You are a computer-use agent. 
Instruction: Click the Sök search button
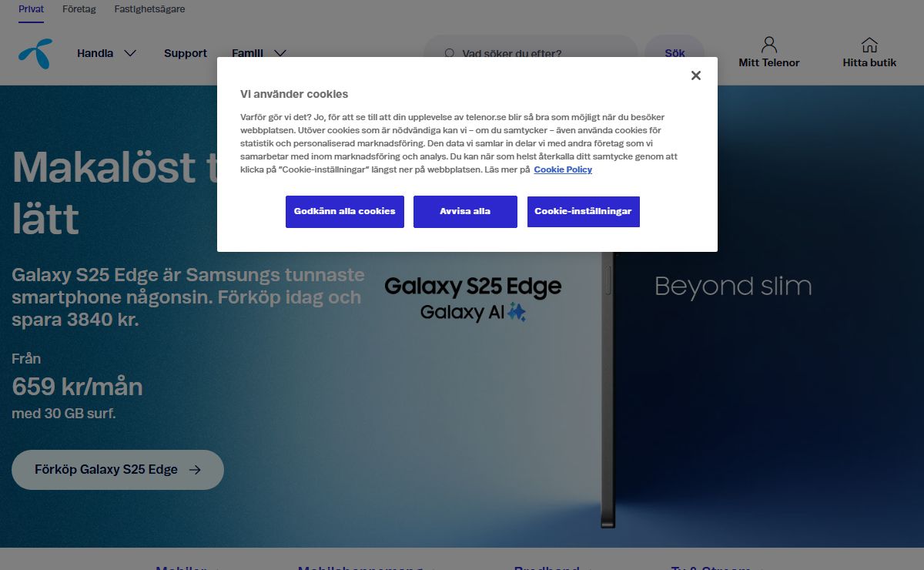pyautogui.click(x=675, y=54)
